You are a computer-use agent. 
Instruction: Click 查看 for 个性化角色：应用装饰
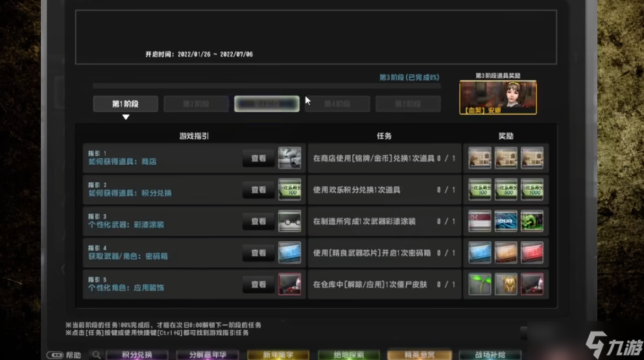click(258, 284)
